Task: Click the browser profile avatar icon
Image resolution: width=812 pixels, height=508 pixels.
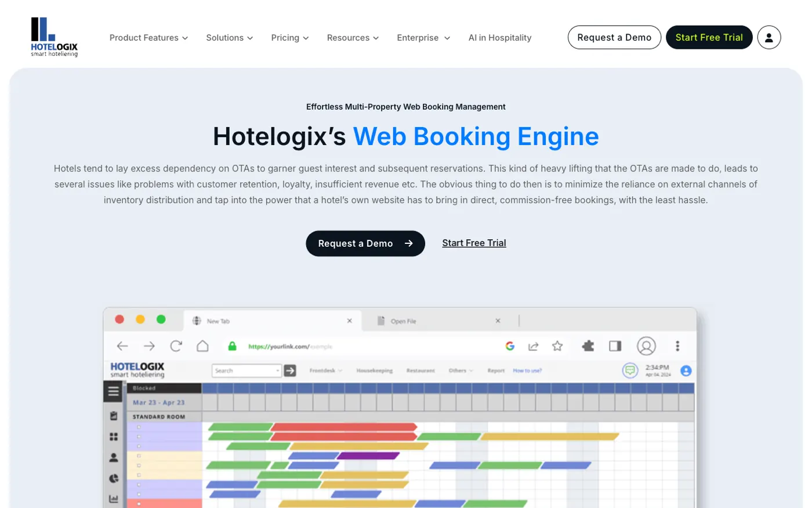Action: tap(646, 346)
